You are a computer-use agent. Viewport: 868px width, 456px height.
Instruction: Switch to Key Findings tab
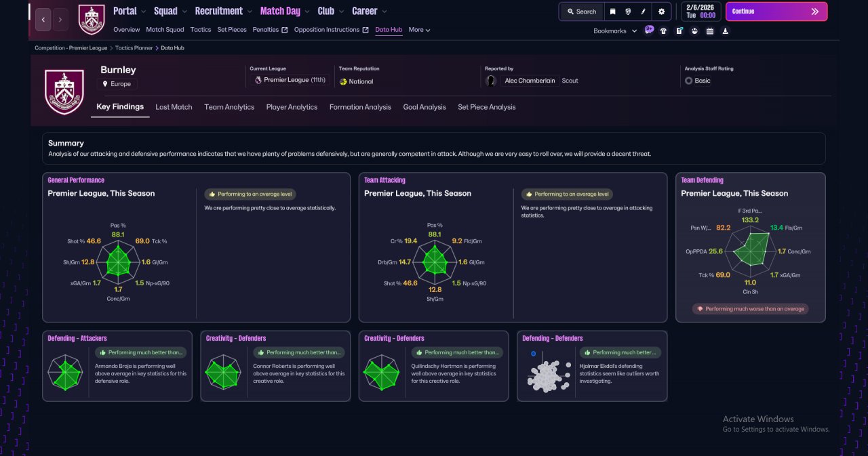click(120, 107)
